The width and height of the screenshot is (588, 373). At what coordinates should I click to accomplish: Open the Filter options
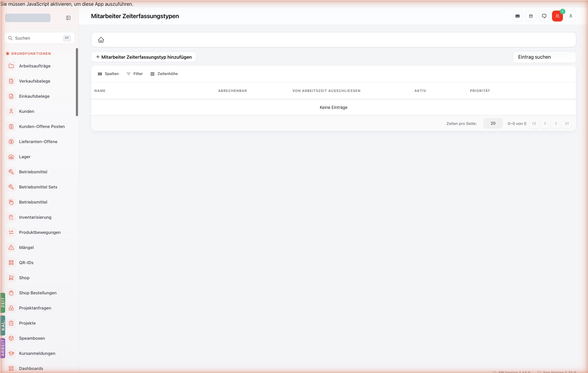point(135,74)
